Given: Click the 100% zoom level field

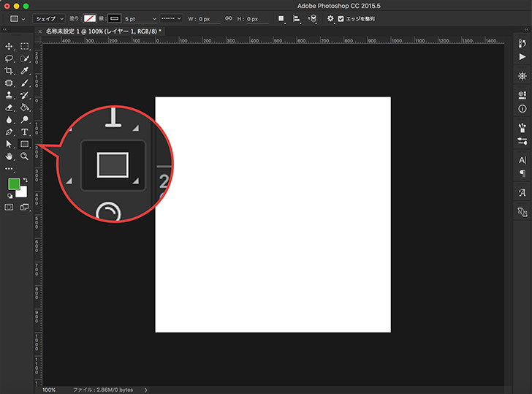Looking at the screenshot, I should pos(49,390).
